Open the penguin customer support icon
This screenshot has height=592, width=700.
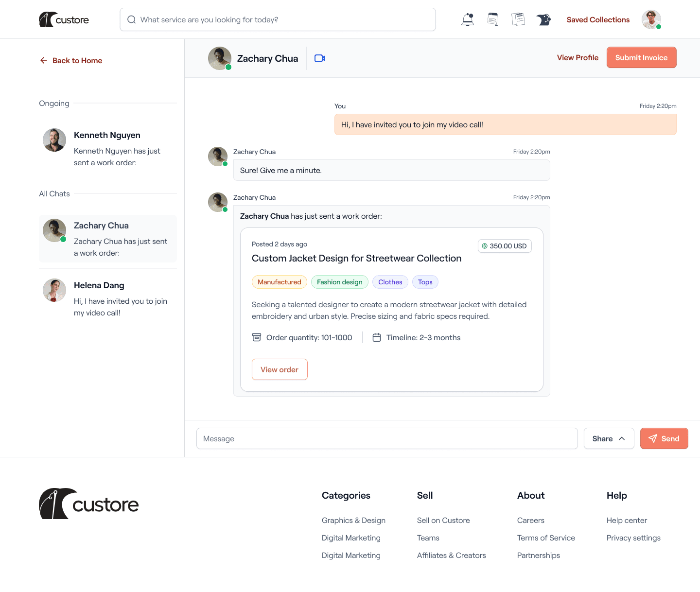[x=544, y=19]
